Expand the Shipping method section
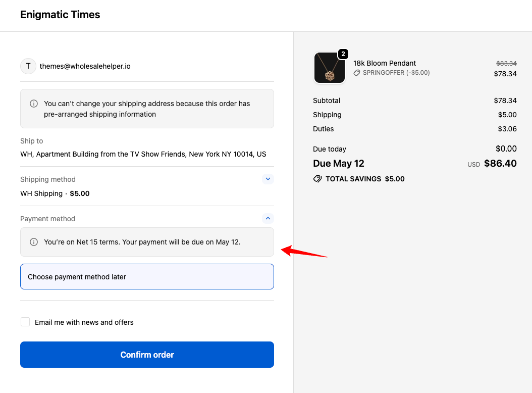 click(x=268, y=179)
